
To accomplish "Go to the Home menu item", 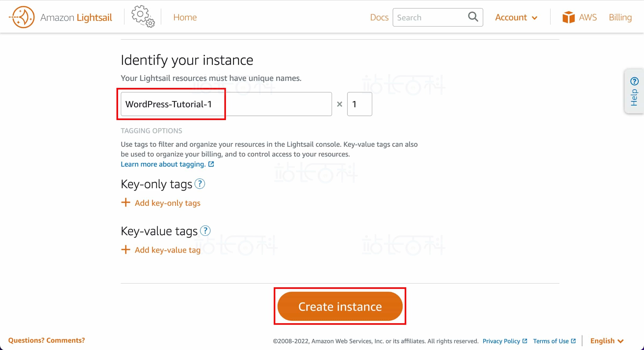I will point(185,17).
